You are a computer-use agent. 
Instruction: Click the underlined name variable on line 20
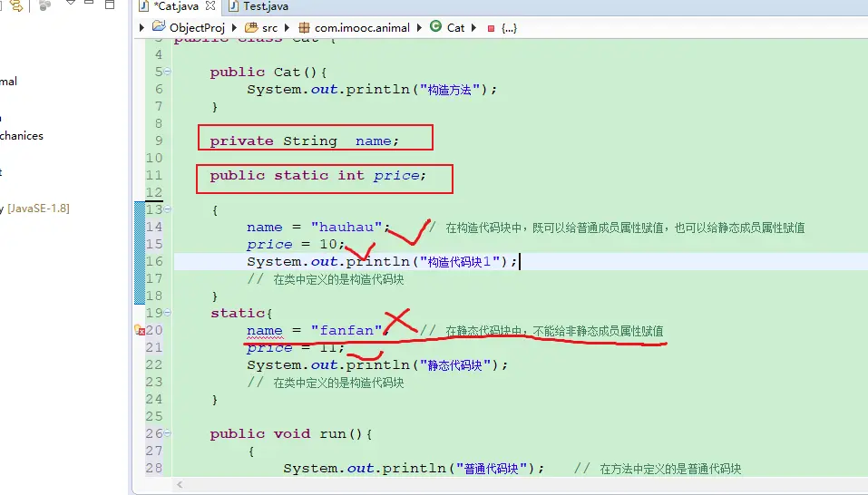coord(265,331)
